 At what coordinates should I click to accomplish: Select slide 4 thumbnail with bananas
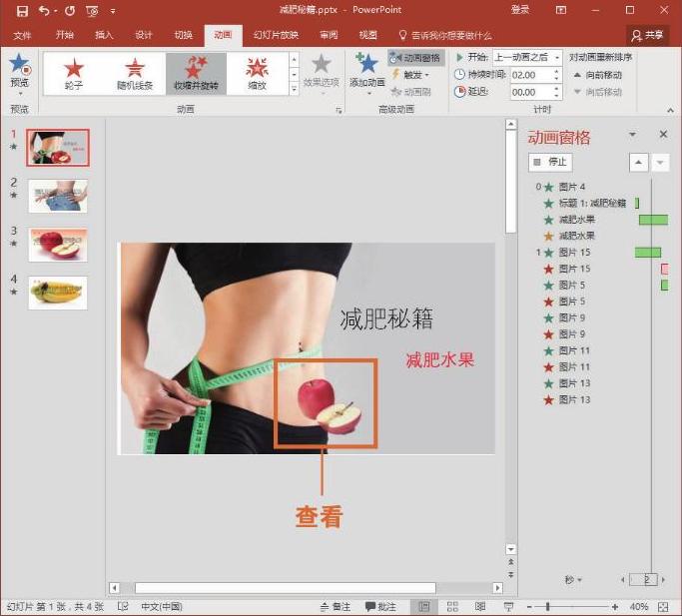click(58, 293)
